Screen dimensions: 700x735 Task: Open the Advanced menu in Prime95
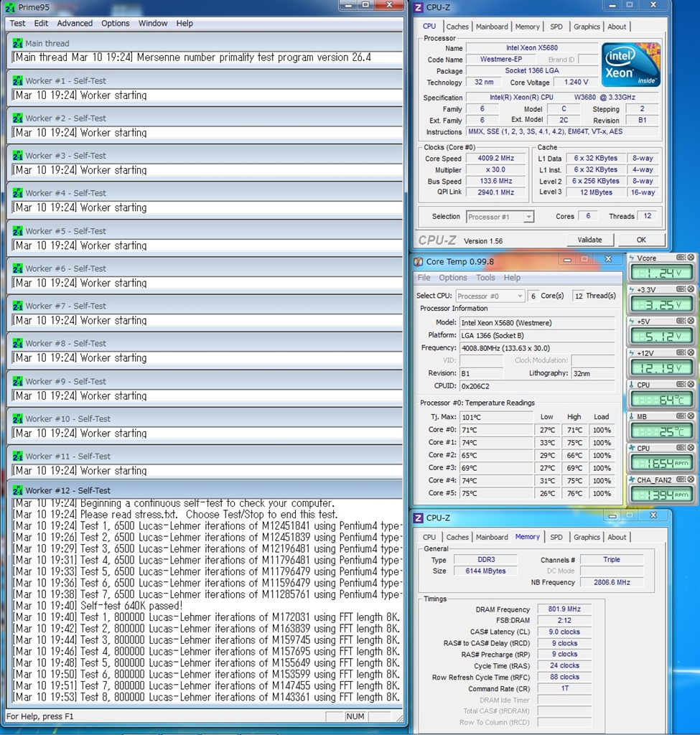(75, 23)
